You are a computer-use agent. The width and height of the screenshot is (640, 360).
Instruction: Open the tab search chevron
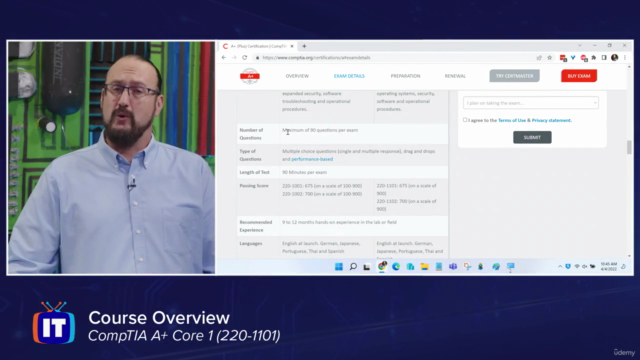point(580,46)
